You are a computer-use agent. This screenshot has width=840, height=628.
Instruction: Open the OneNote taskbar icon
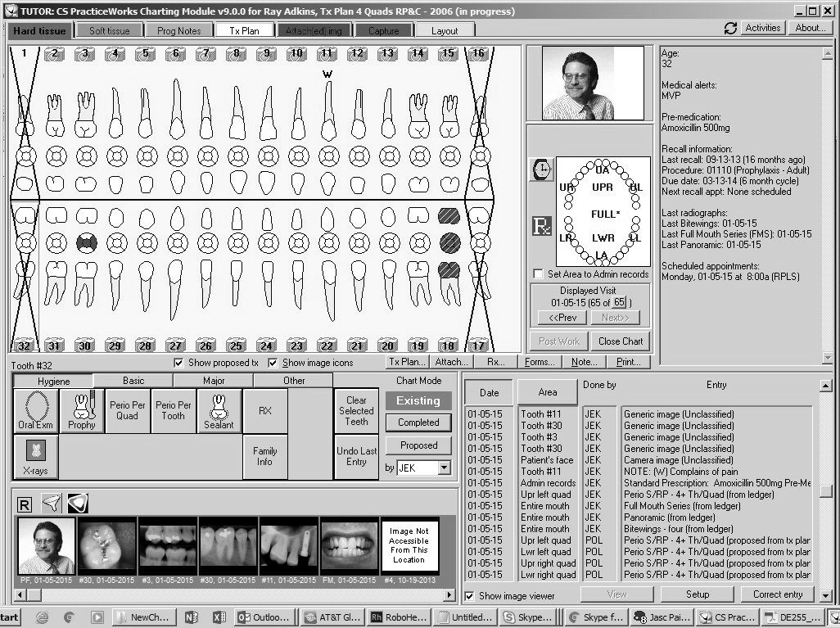[192, 617]
